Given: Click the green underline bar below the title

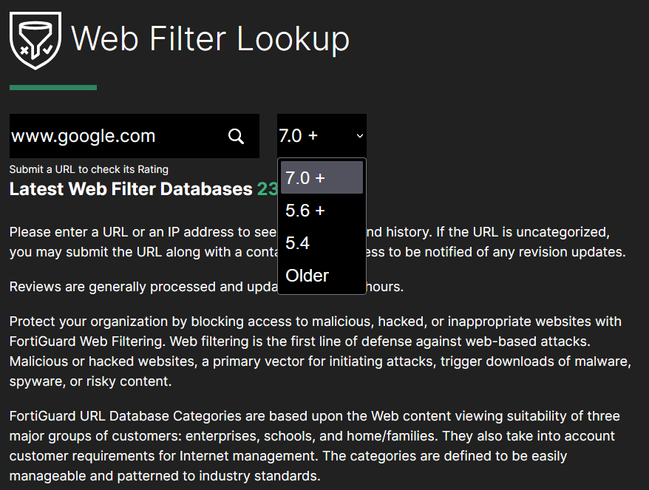Looking at the screenshot, I should [53, 88].
